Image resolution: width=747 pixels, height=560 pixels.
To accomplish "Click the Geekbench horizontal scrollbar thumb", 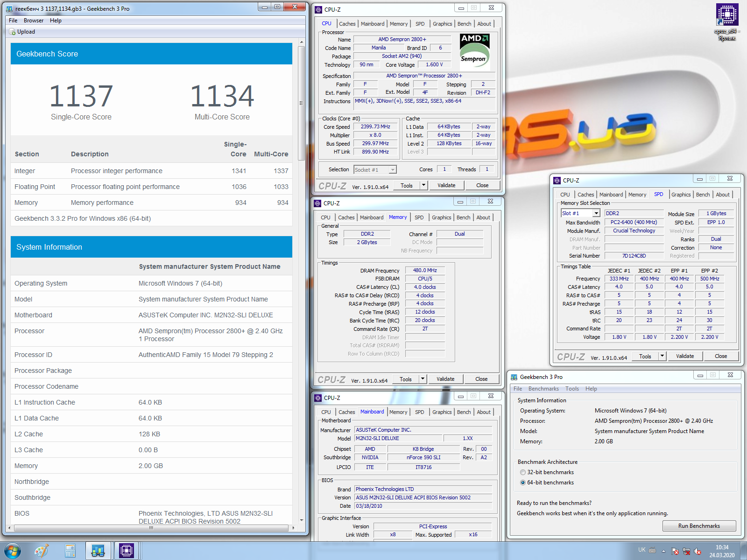I will click(x=151, y=528).
